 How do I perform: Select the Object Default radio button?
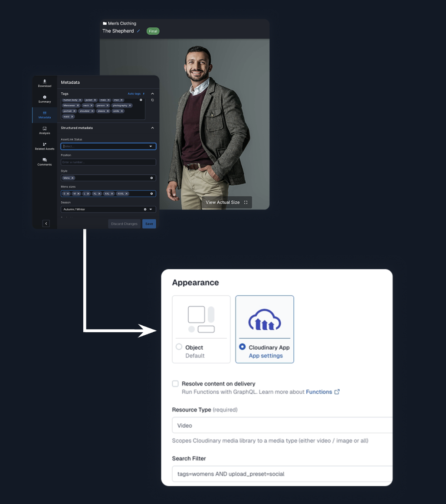point(179,347)
